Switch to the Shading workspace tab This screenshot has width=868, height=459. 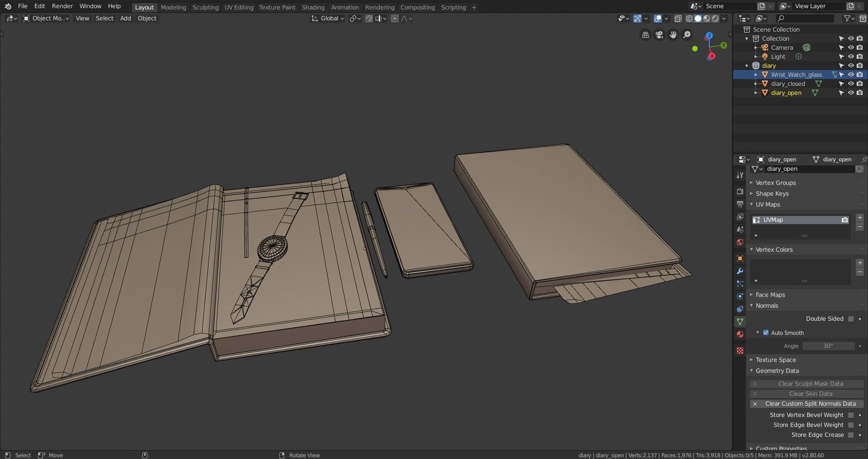pyautogui.click(x=313, y=7)
